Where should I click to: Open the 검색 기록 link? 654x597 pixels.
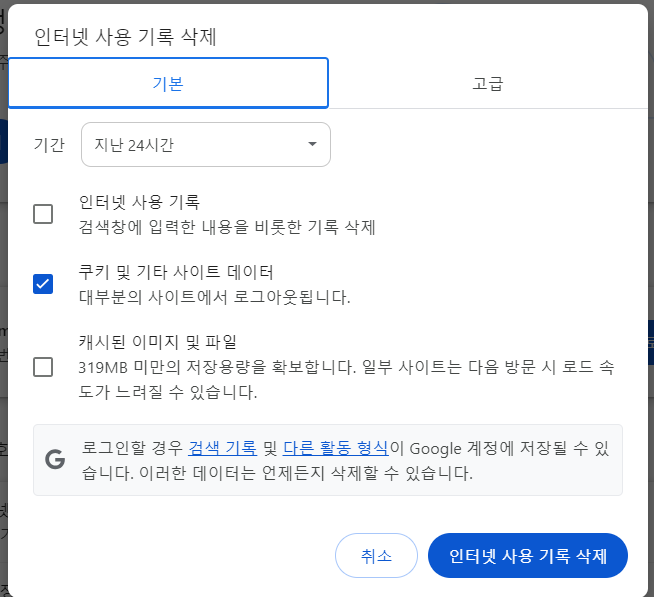coord(222,448)
